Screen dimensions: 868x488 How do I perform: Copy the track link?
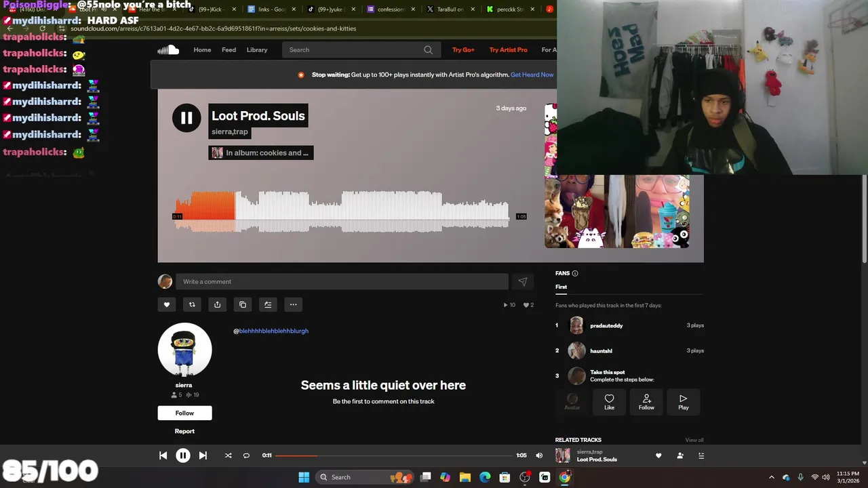pyautogui.click(x=243, y=304)
